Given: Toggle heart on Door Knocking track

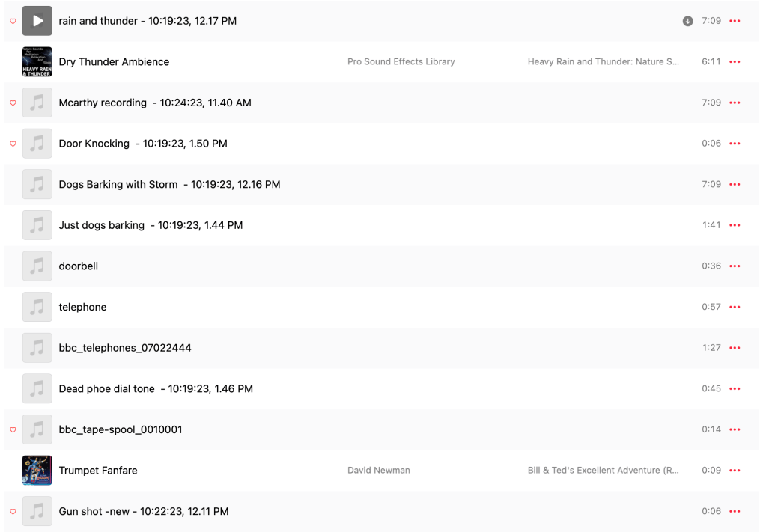Looking at the screenshot, I should (x=13, y=144).
